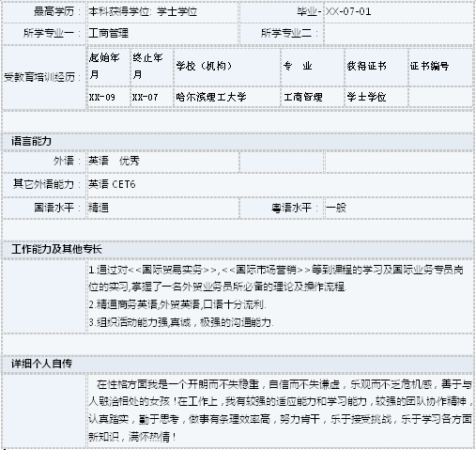Select the 工作能力及其他专长 section header
476x450 pixels.
pyautogui.click(x=238, y=249)
